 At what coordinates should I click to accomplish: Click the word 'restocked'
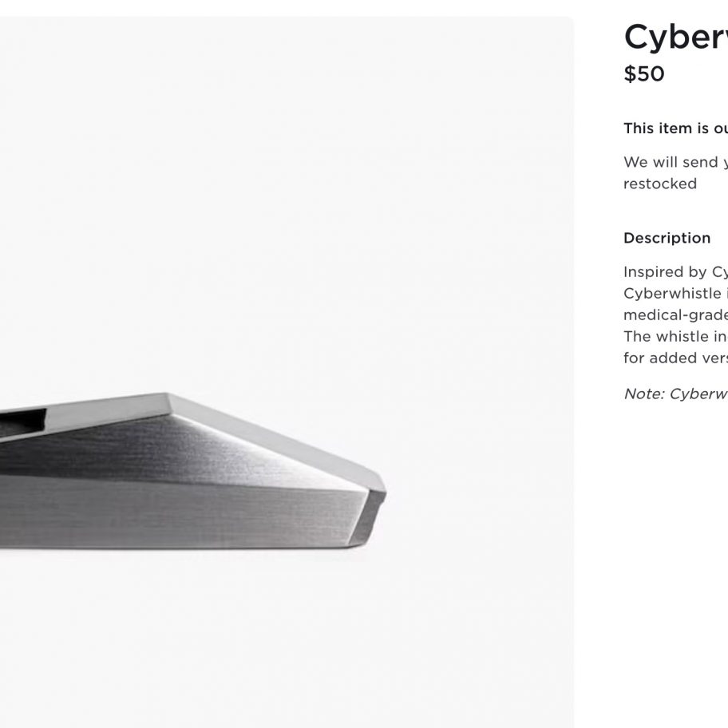[x=659, y=184]
